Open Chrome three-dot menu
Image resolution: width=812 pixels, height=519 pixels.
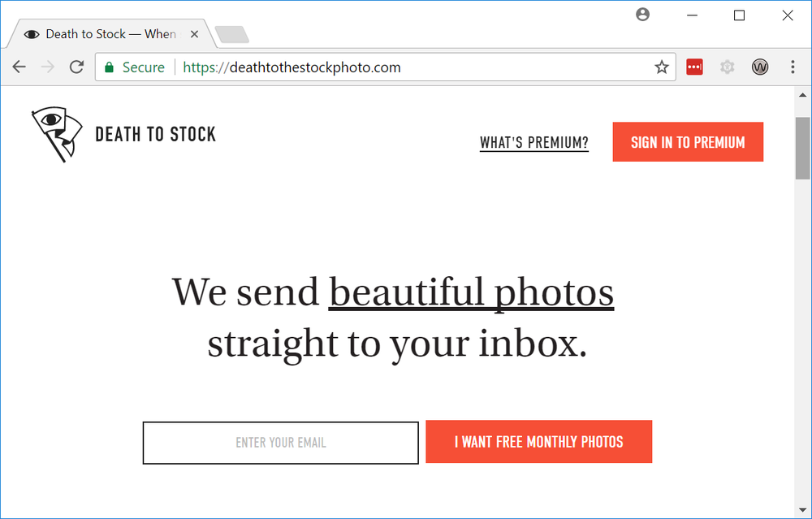[793, 67]
